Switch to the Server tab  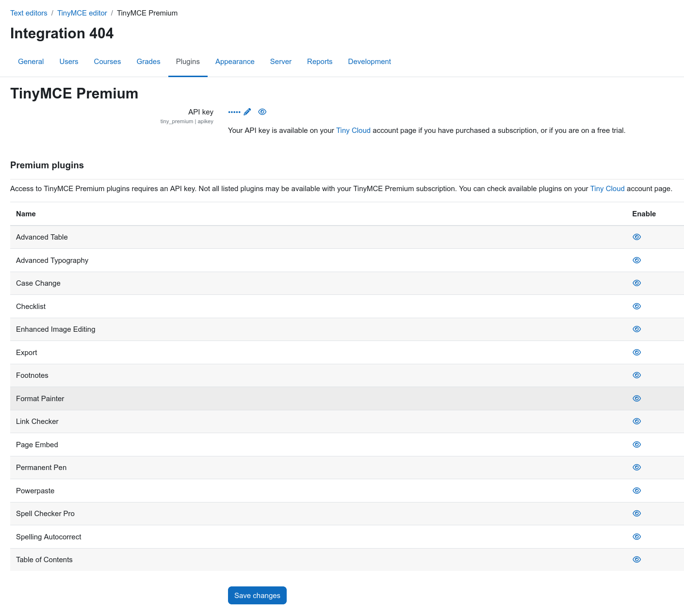[281, 62]
